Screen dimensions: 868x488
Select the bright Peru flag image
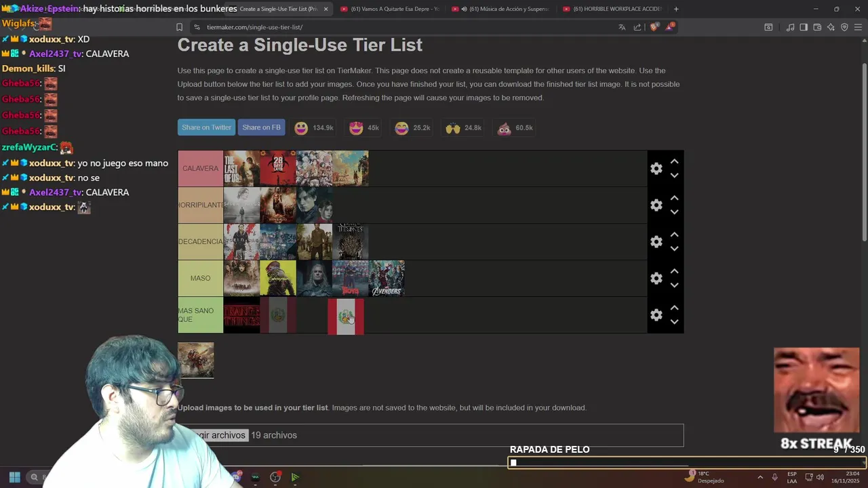(346, 317)
